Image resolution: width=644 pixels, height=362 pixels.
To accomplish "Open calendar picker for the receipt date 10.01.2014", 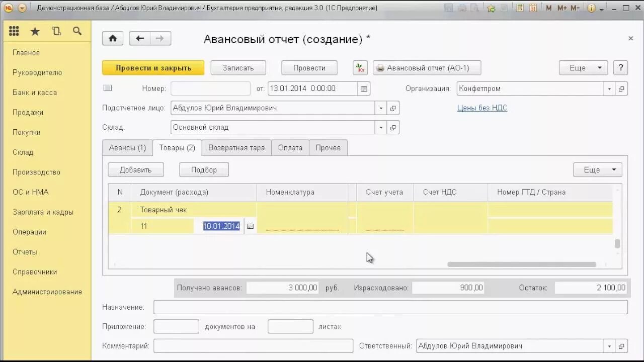I will pos(250,226).
